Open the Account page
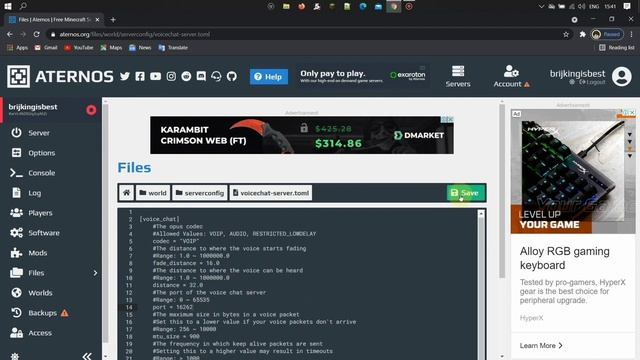Viewport: 640px width, 360px height. click(x=511, y=76)
